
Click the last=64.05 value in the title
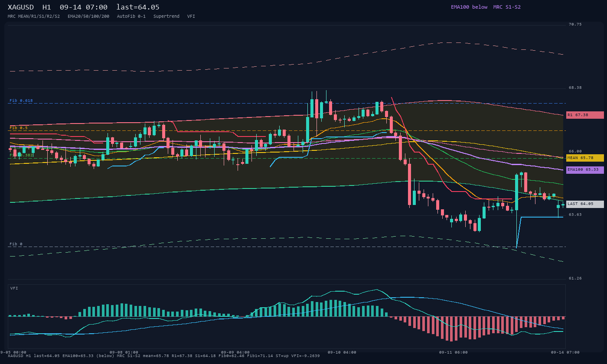coord(138,7)
